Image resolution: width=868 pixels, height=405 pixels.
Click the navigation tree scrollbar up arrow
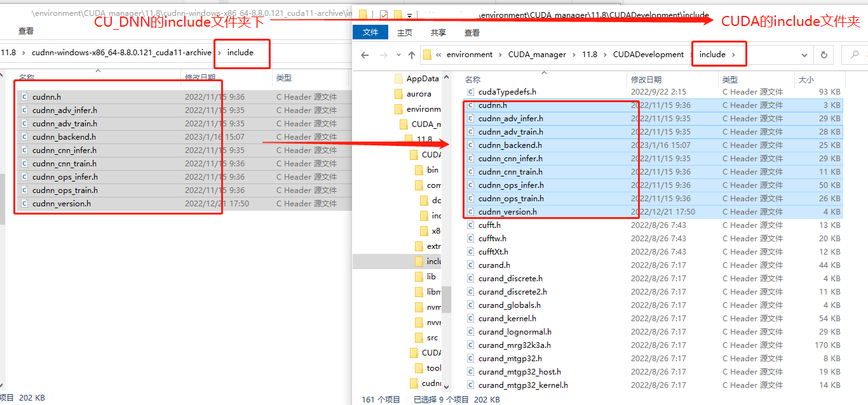447,76
